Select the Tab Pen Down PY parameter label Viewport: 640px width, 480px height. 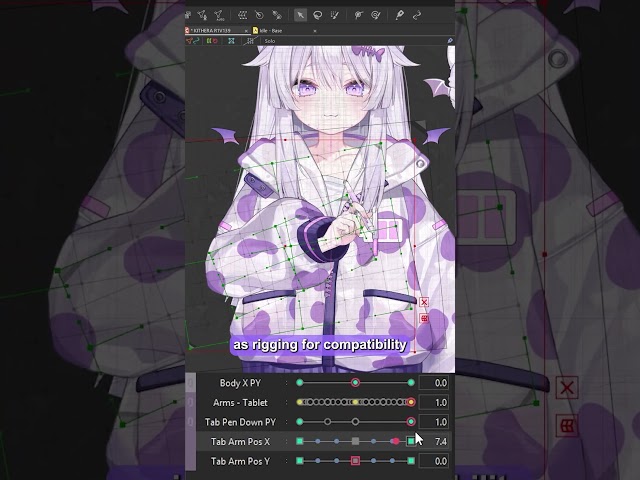tap(240, 422)
